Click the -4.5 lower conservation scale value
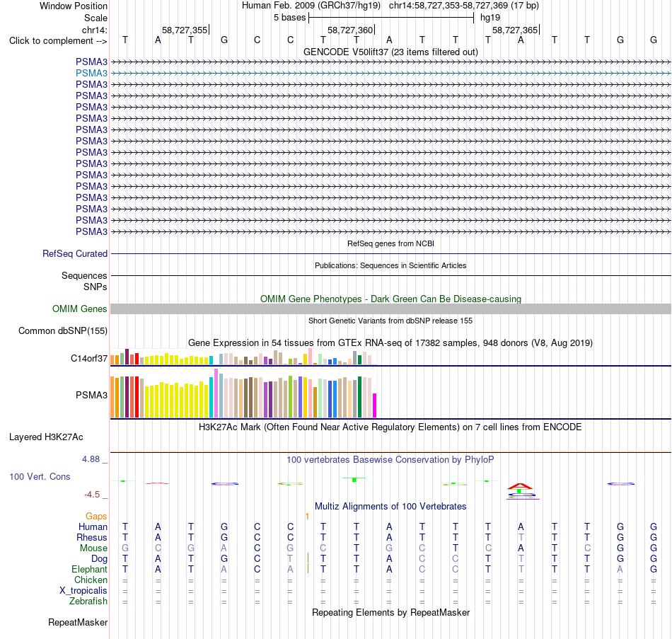Screen dimensions: 672x639 tap(92, 495)
